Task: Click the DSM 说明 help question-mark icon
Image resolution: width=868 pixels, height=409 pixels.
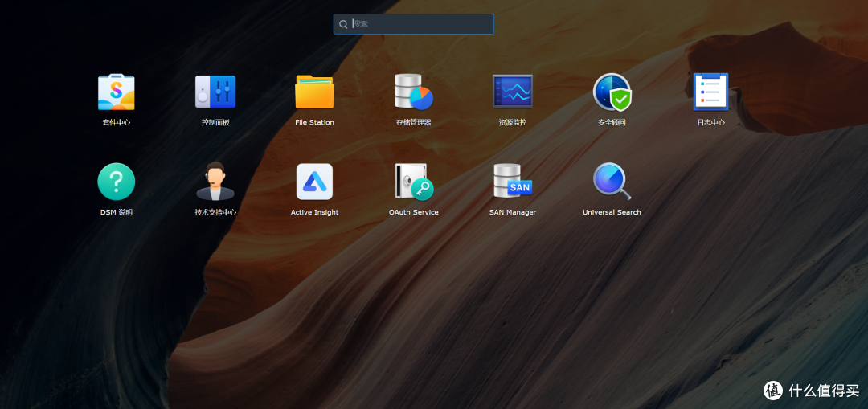Action: tap(116, 182)
